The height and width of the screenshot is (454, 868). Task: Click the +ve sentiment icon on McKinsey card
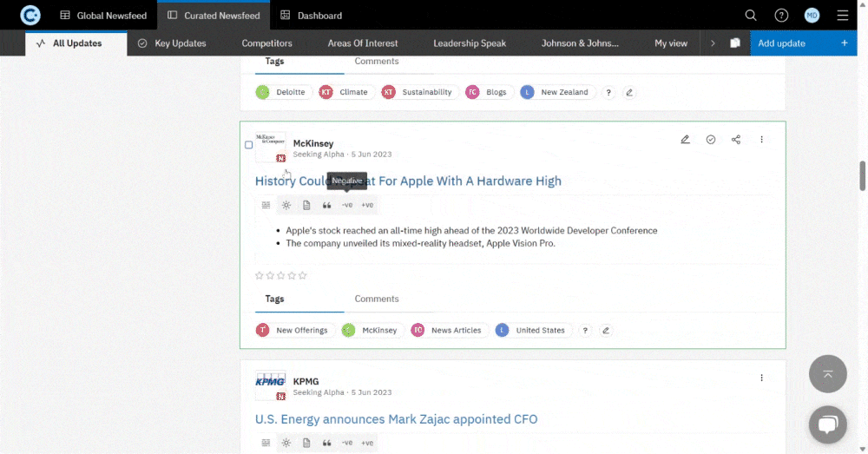[x=367, y=205]
